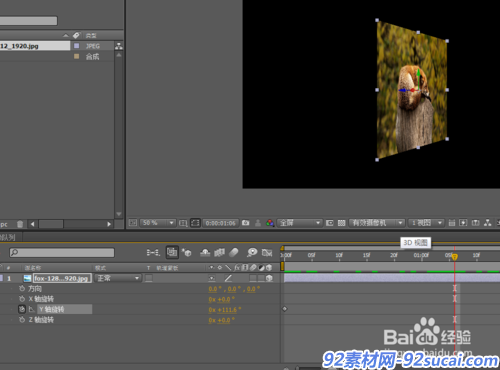Open the 1 视图 view layout dropdown

click(x=426, y=223)
